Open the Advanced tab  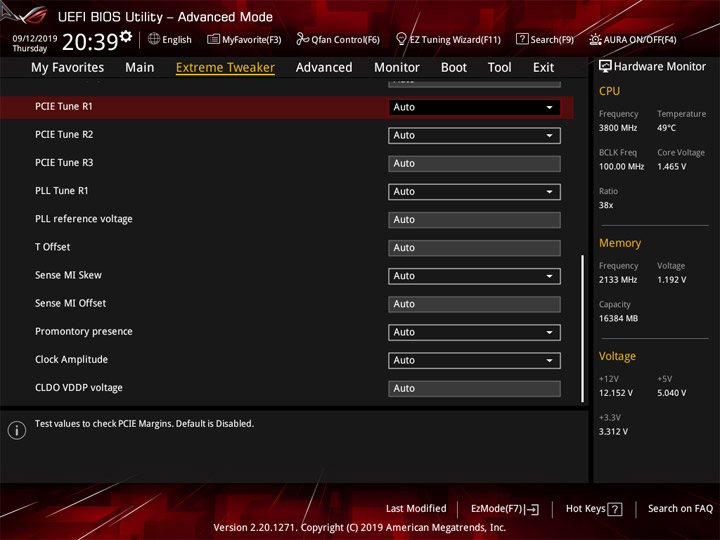(324, 68)
